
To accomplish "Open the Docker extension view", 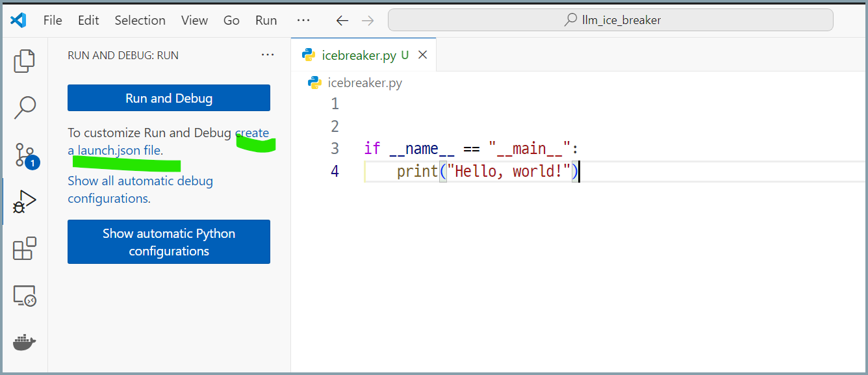I will tap(24, 343).
